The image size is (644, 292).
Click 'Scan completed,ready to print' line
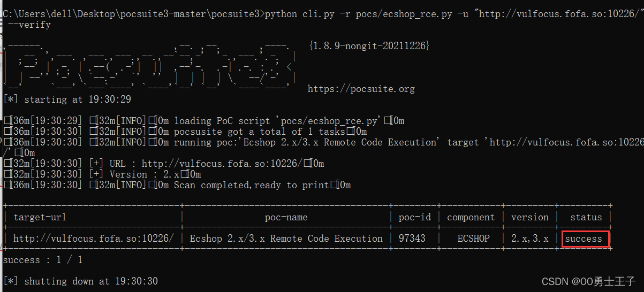coord(177,185)
